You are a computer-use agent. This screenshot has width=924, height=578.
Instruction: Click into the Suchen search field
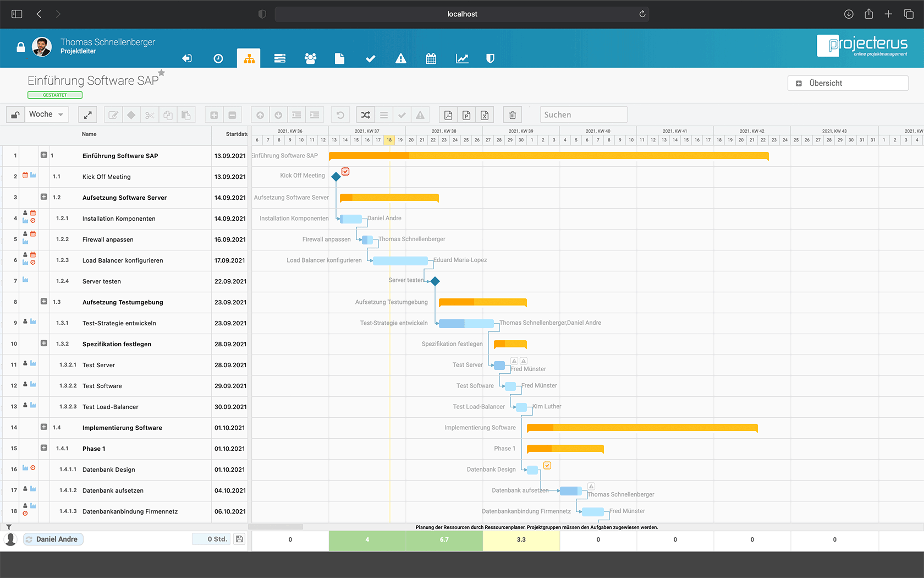[583, 115]
